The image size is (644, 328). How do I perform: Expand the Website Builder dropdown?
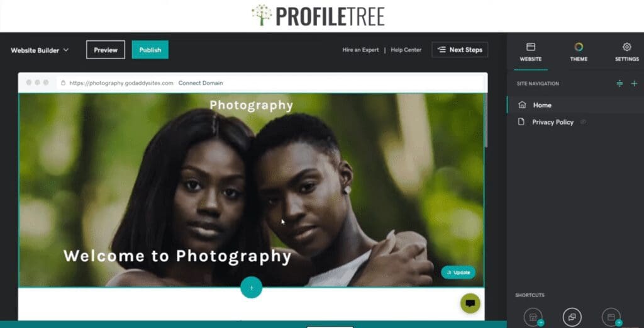(x=40, y=50)
